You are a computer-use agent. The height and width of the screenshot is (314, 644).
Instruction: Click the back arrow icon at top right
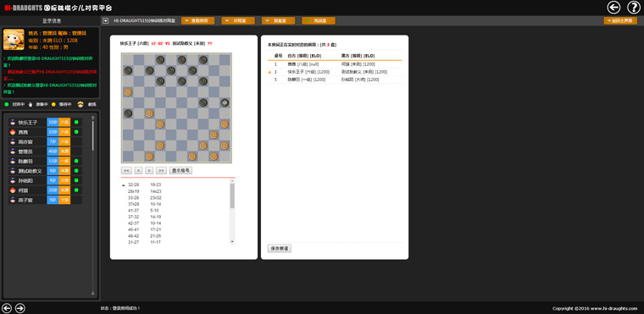point(614,8)
